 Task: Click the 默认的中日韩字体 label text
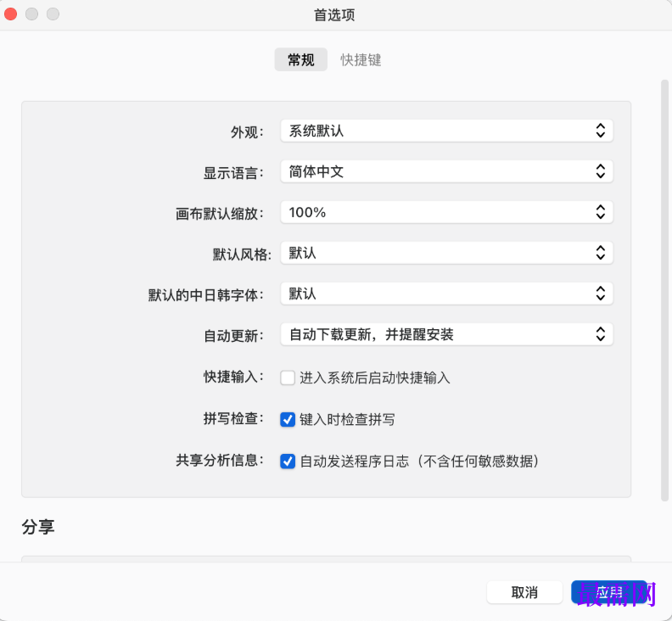click(206, 295)
